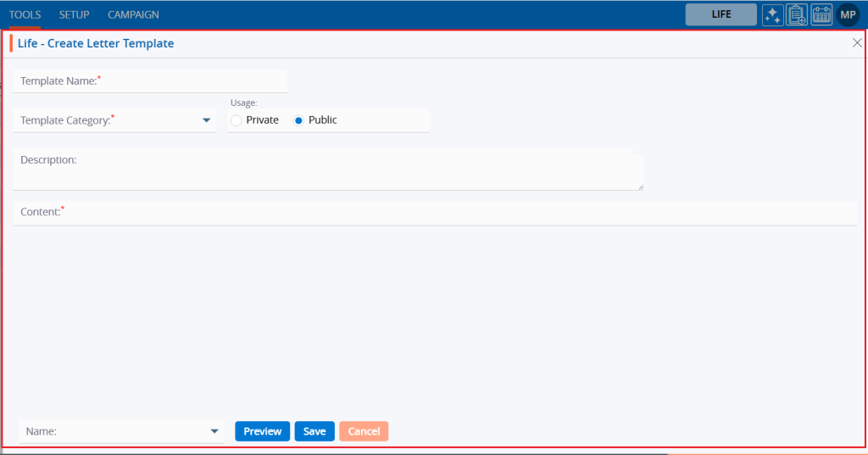Click the LIFE button in header
Viewport: 868px width, 455px height.
[721, 14]
